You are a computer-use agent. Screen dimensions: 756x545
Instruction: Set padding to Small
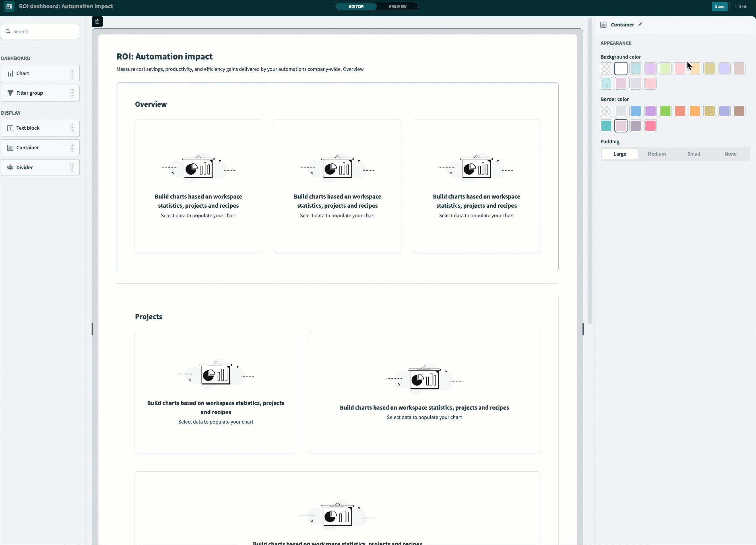pos(693,154)
